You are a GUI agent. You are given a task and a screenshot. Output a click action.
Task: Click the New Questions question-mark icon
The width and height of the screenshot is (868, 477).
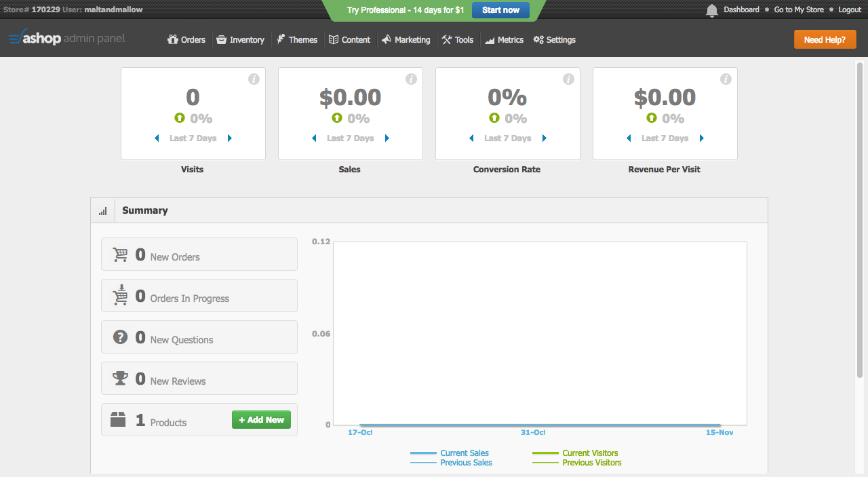coord(120,337)
